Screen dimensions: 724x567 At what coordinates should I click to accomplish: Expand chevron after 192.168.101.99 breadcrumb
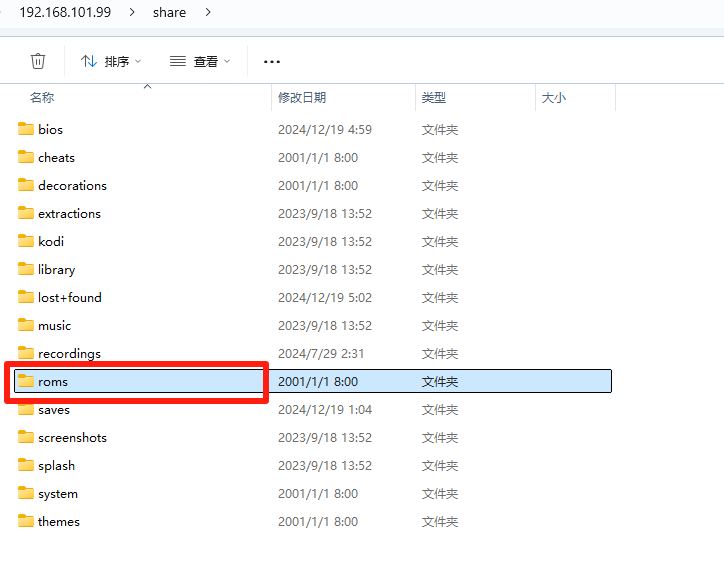[132, 12]
